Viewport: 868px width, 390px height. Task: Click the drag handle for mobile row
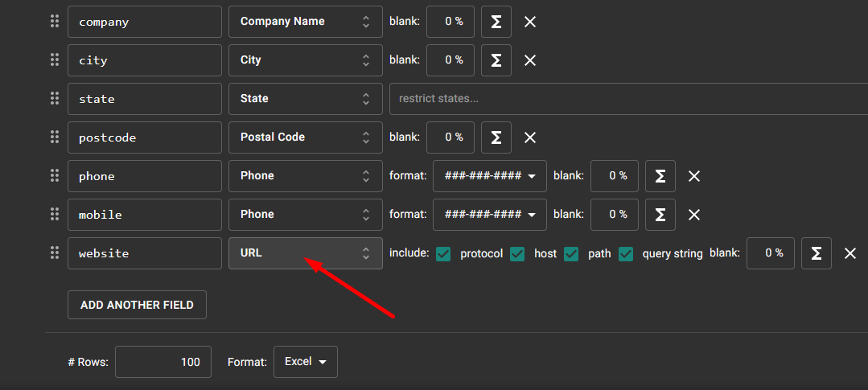(x=54, y=214)
